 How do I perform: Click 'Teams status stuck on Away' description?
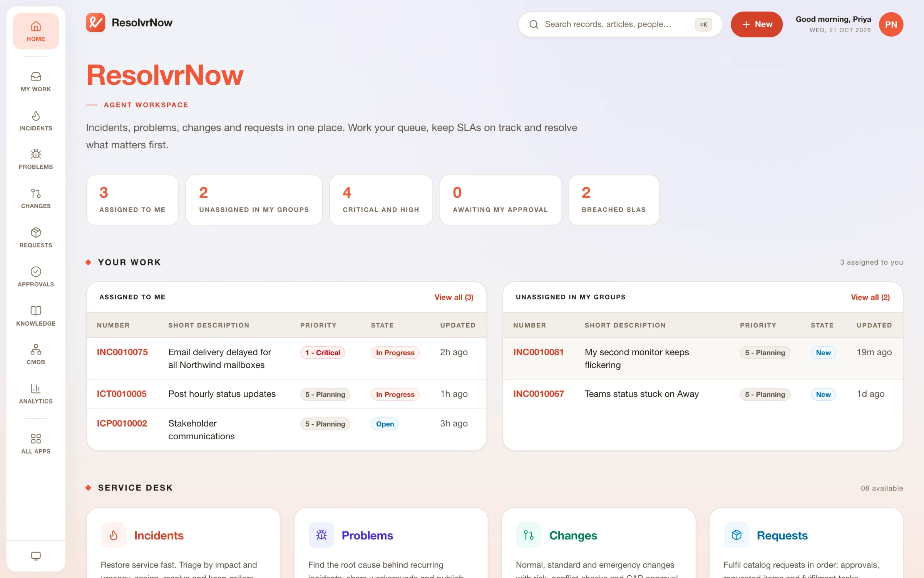641,394
